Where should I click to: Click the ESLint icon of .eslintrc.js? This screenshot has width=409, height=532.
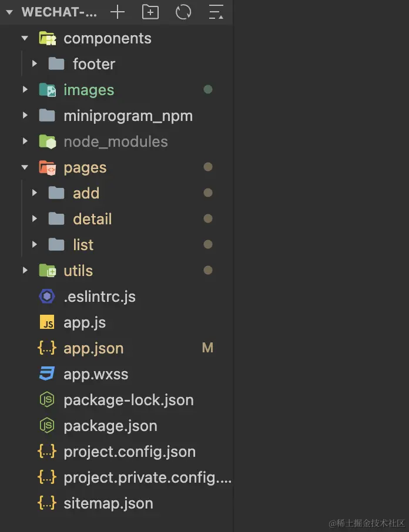[x=47, y=297]
